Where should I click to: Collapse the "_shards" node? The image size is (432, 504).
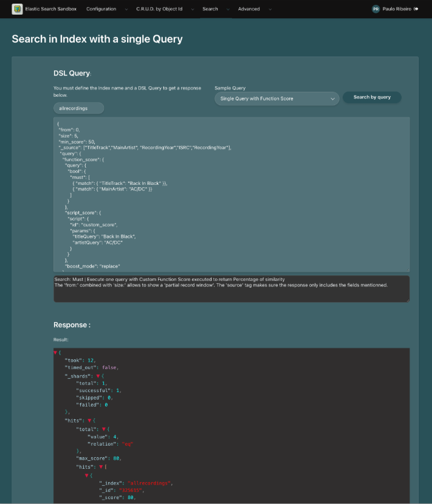98,376
